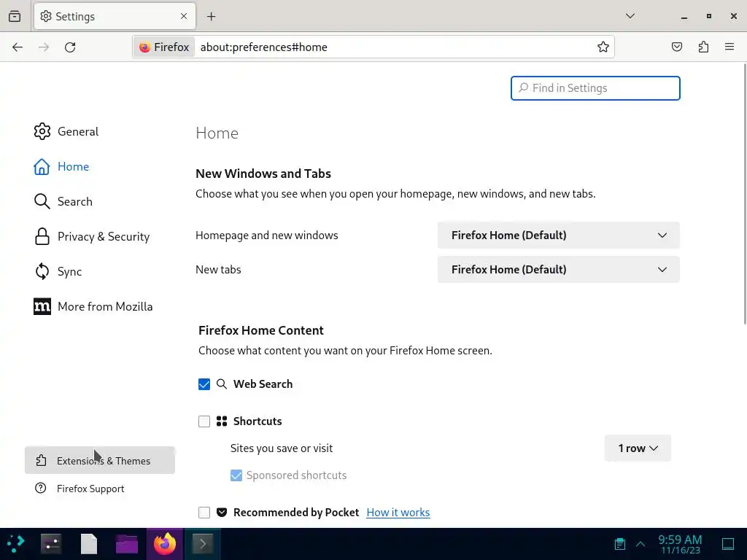
Task: Click the address bar URL text
Action: click(263, 47)
